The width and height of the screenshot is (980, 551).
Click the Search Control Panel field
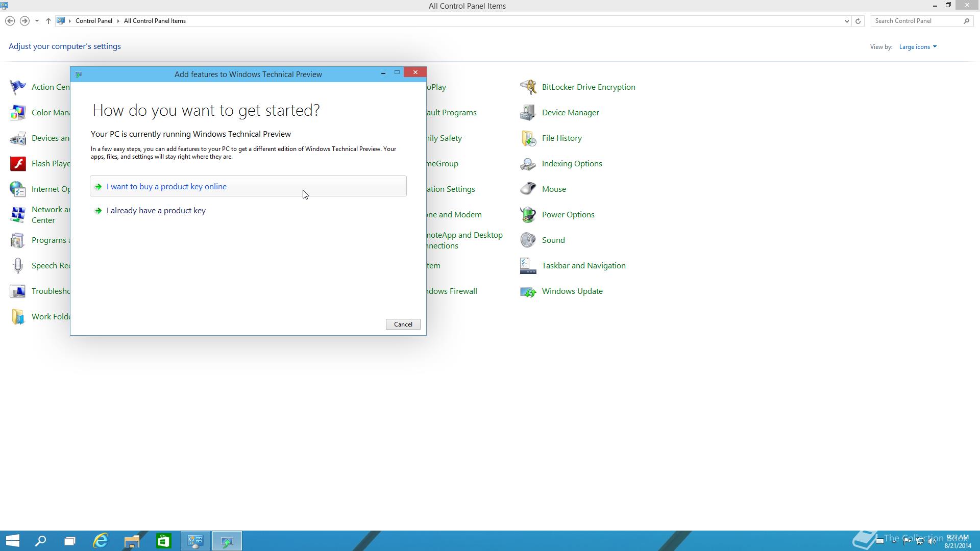coord(917,21)
